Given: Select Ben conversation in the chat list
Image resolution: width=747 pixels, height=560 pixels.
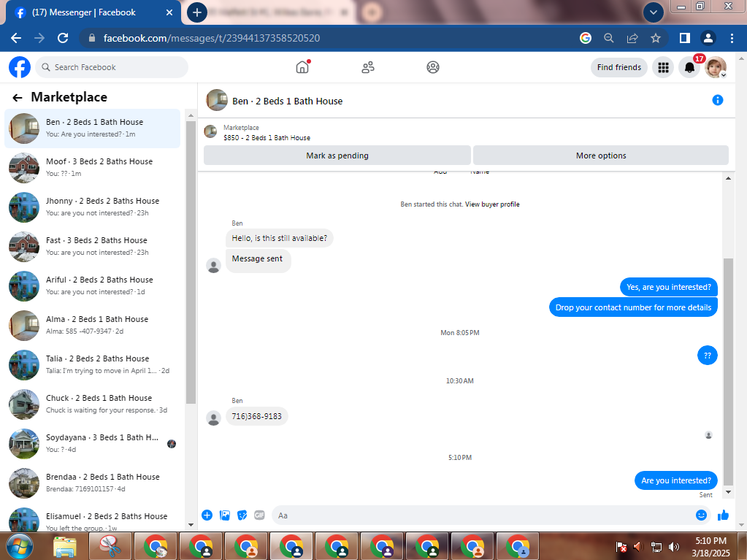Looking at the screenshot, I should 93,128.
